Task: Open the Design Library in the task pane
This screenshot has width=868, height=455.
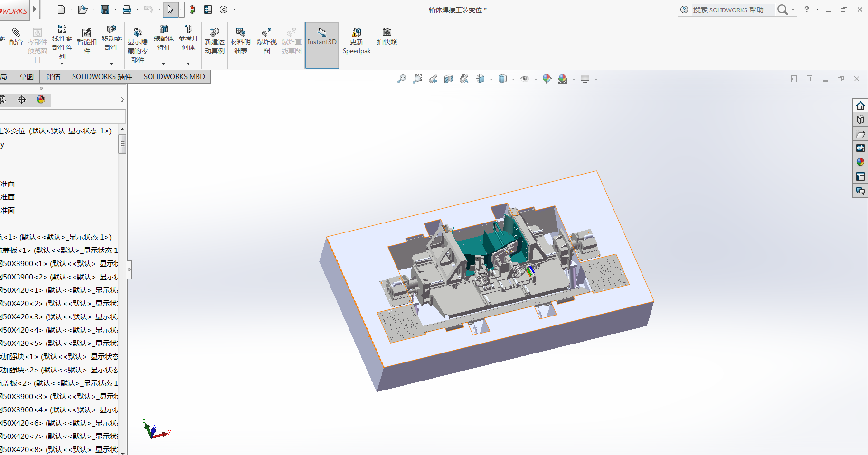Action: (860, 120)
